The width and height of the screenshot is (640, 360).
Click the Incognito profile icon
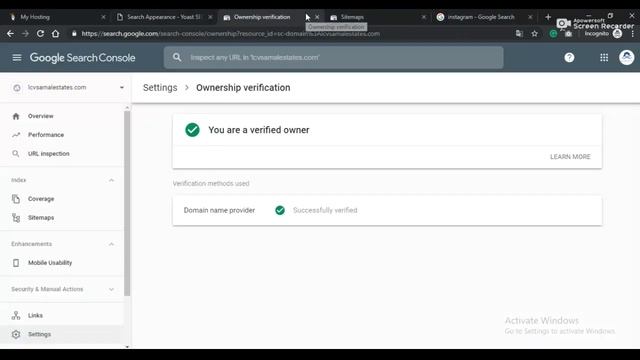pyautogui.click(x=617, y=33)
